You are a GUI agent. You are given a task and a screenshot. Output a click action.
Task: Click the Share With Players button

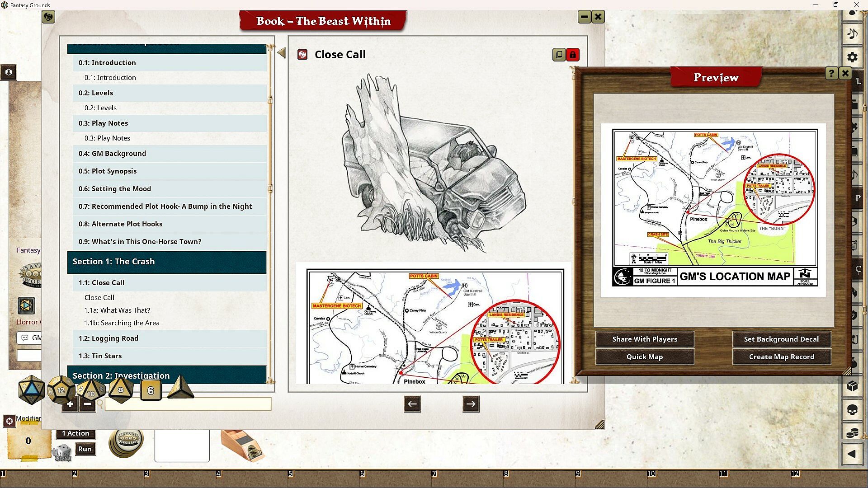(644, 339)
